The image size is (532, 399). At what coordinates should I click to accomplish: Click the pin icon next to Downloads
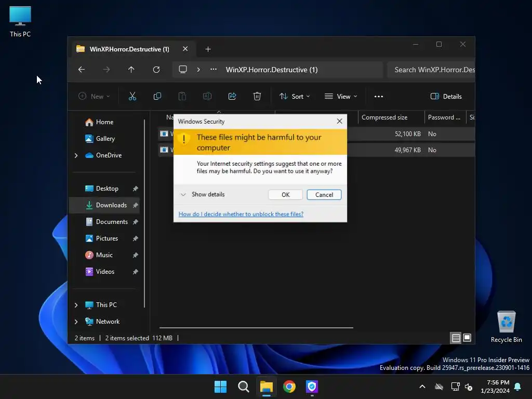click(136, 205)
